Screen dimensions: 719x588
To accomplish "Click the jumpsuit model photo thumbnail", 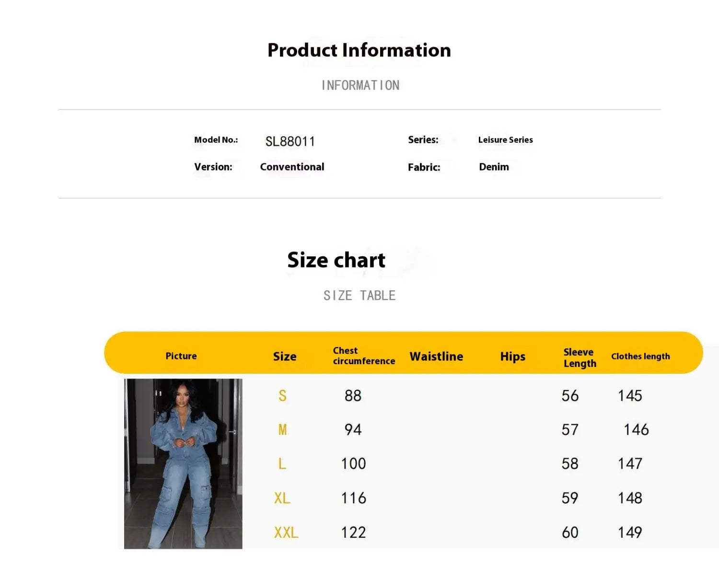I will (x=183, y=463).
